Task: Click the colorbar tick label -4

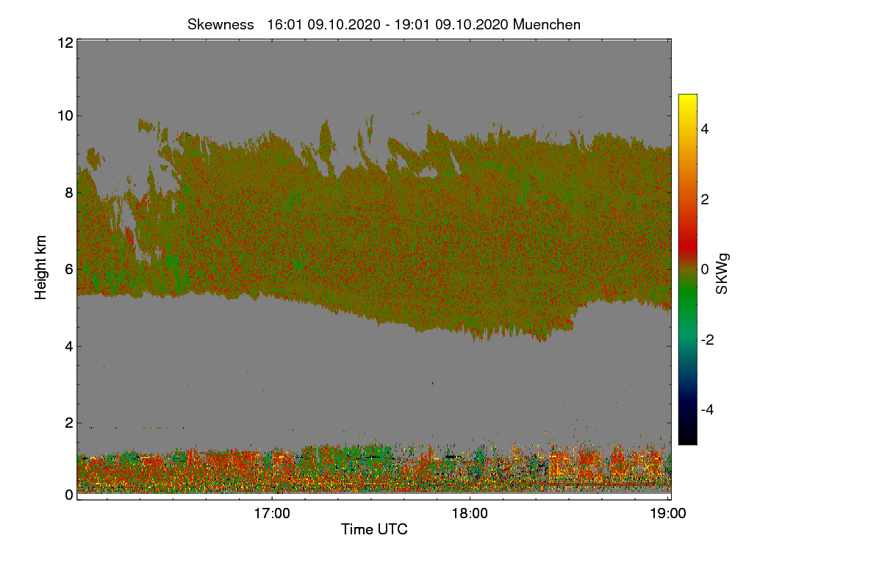Action: (x=709, y=409)
